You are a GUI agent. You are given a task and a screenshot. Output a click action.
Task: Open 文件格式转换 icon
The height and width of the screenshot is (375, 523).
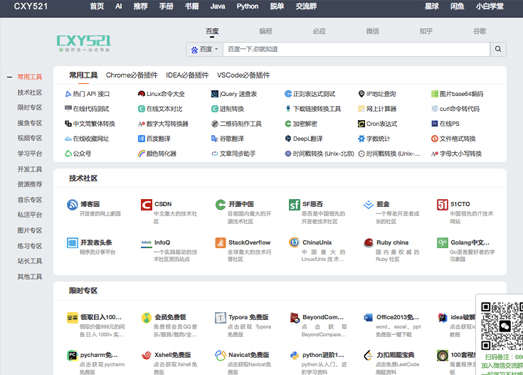click(434, 138)
